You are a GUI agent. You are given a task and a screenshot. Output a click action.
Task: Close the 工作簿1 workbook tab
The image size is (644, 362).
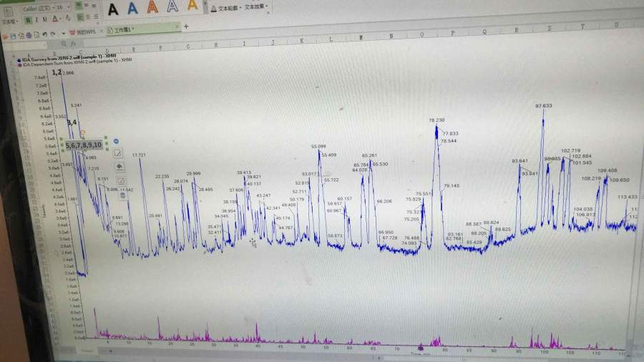(177, 26)
